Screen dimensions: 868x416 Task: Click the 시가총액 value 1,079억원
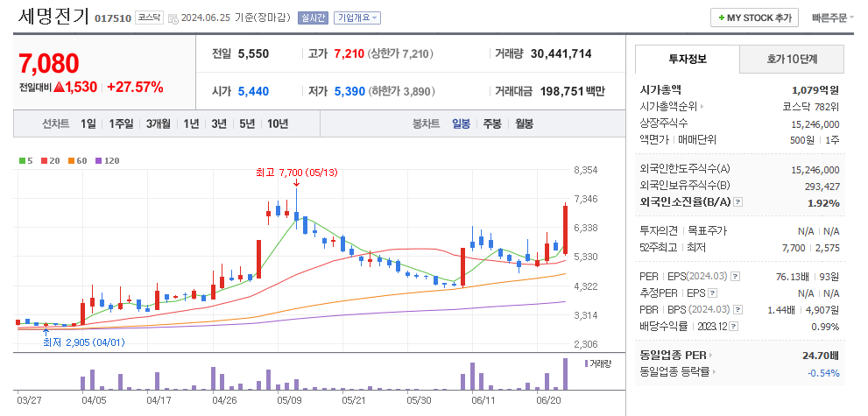815,89
